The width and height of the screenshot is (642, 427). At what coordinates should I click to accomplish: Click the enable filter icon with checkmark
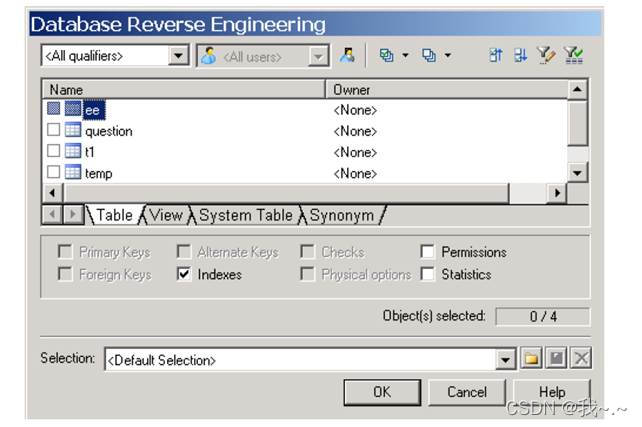573,55
